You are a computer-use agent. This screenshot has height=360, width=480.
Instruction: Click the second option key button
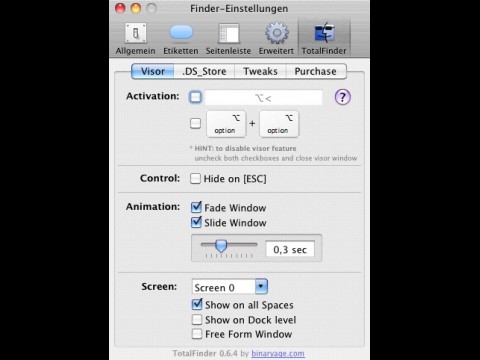click(279, 124)
